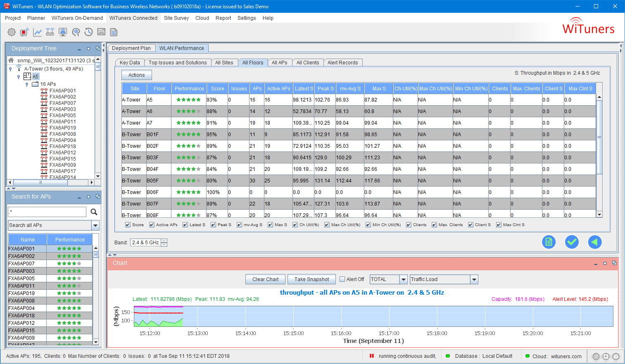The height and width of the screenshot is (364, 625).
Task: Open the Site Survey menu
Action: point(176,18)
